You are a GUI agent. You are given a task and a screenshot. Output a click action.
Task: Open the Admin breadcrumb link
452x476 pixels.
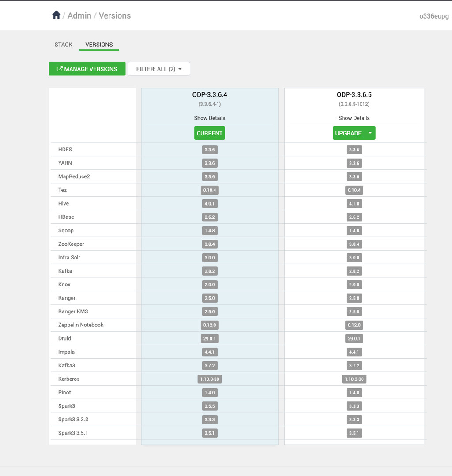(x=79, y=15)
